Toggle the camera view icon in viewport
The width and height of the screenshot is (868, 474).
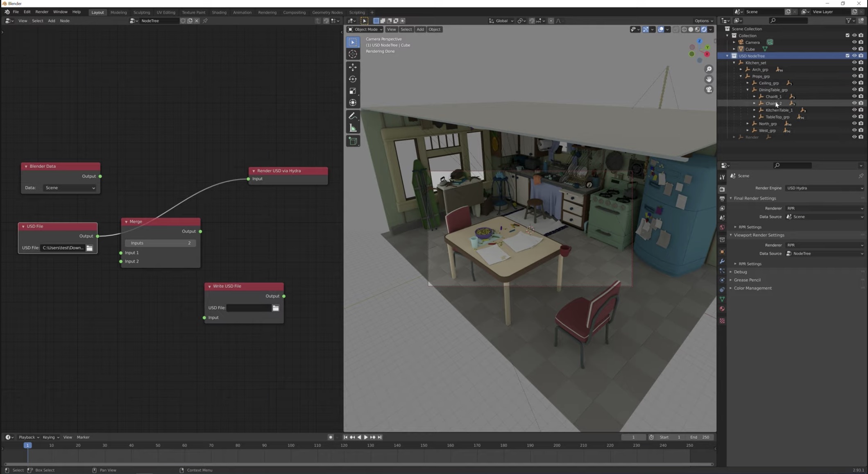tap(709, 90)
